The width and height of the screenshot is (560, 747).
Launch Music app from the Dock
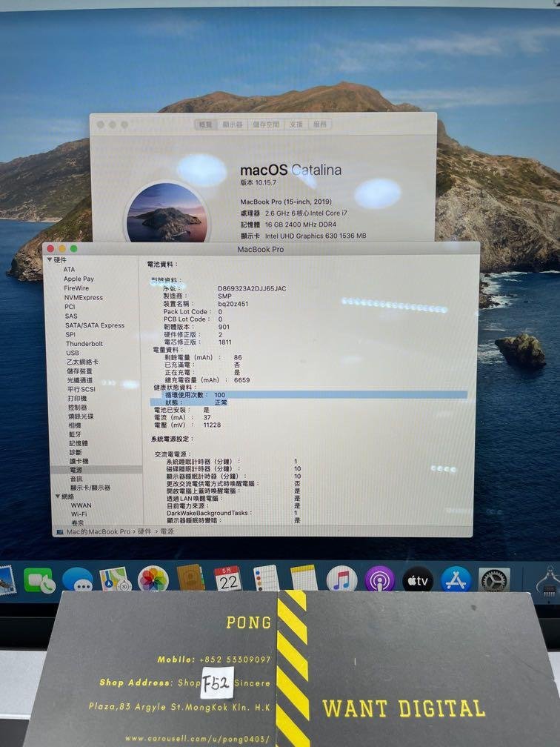tap(341, 578)
